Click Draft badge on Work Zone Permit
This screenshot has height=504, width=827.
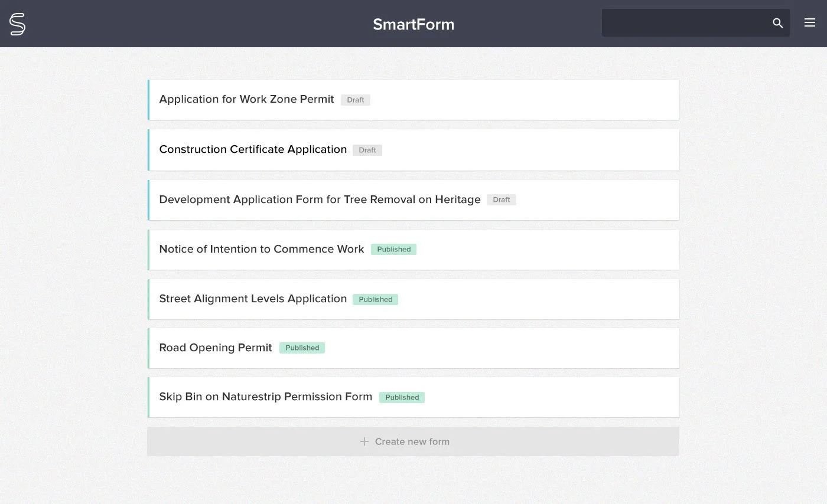click(356, 100)
